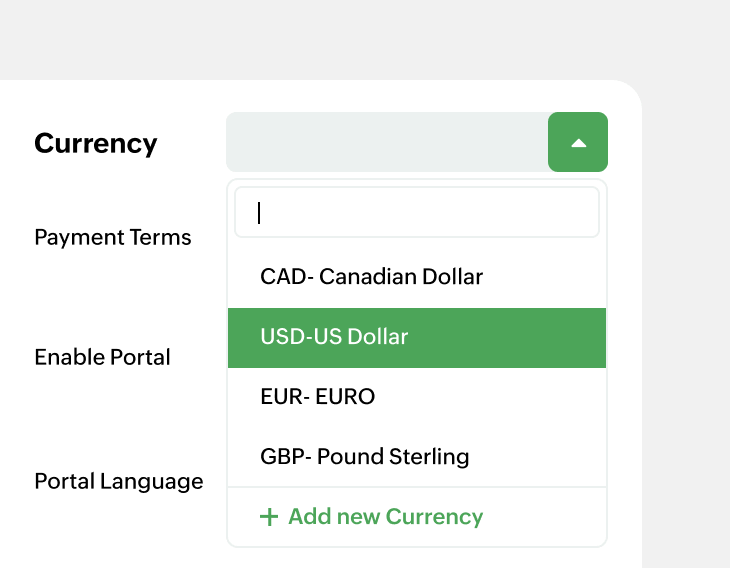Click the gray Currency selection field
This screenshot has height=568, width=730.
(387, 142)
